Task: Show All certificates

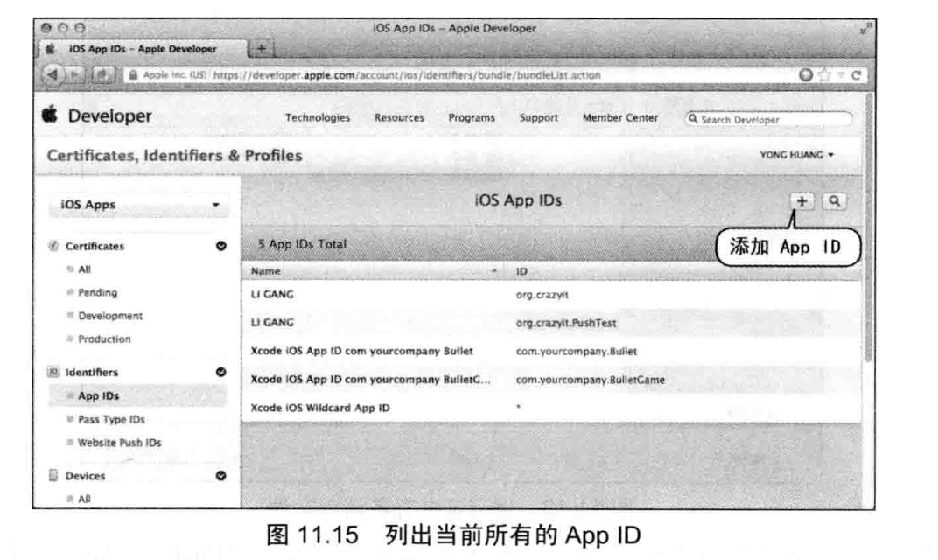Action: coord(84,269)
